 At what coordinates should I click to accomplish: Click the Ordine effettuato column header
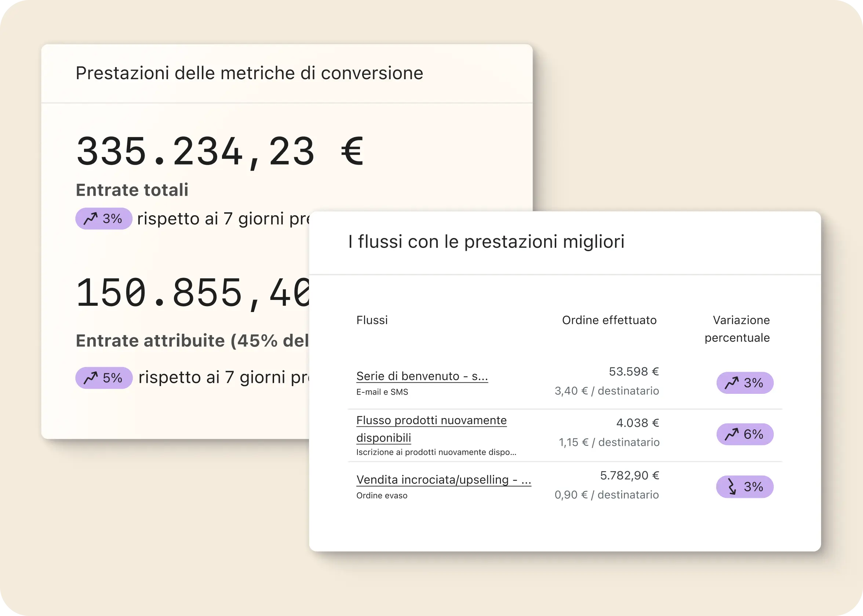pos(609,320)
